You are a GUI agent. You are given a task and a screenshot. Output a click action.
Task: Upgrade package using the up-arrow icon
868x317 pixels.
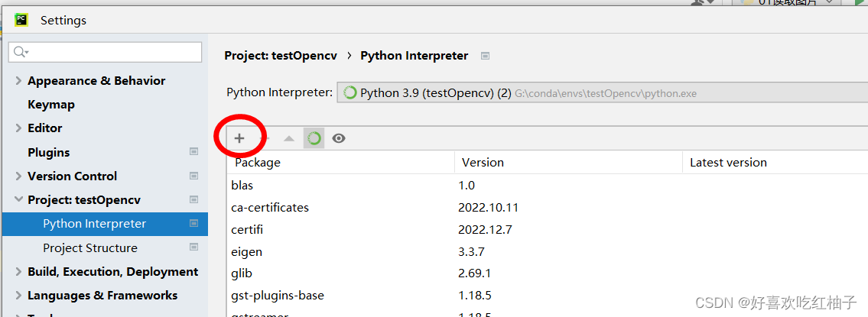point(289,138)
